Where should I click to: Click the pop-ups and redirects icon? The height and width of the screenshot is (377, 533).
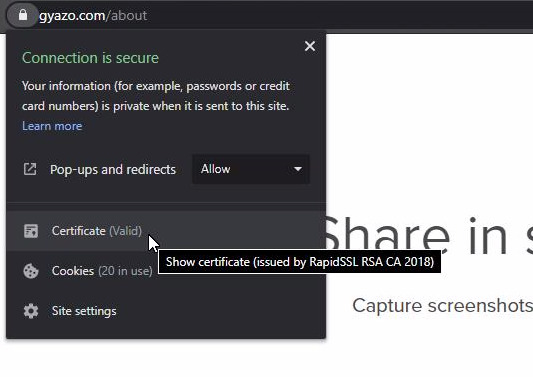click(30, 169)
